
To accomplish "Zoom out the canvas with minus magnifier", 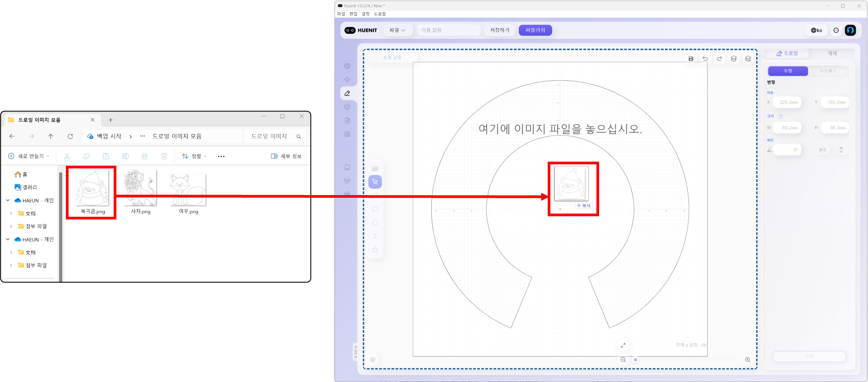I will 623,360.
